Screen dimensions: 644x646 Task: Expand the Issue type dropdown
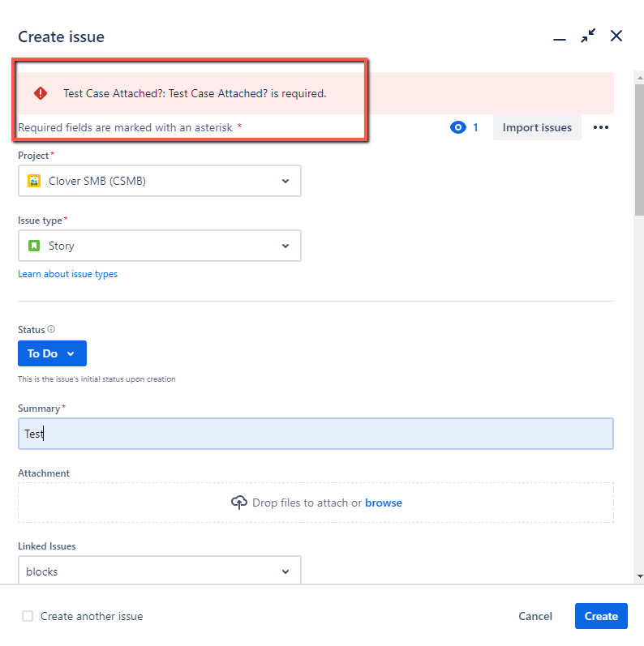(x=160, y=246)
